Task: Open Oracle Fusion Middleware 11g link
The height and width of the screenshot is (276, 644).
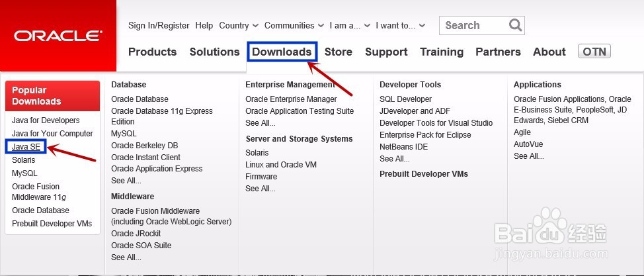Action: click(x=39, y=192)
